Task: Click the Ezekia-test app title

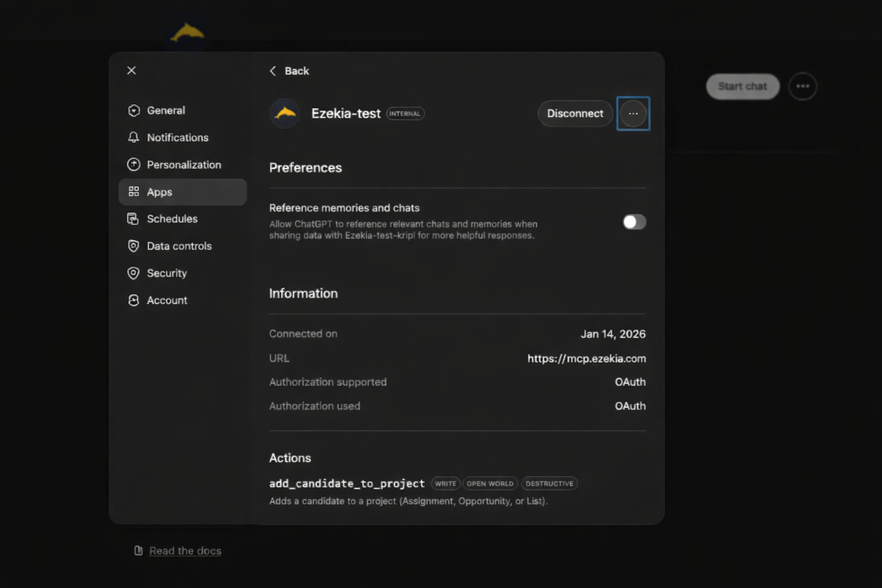Action: tap(346, 113)
